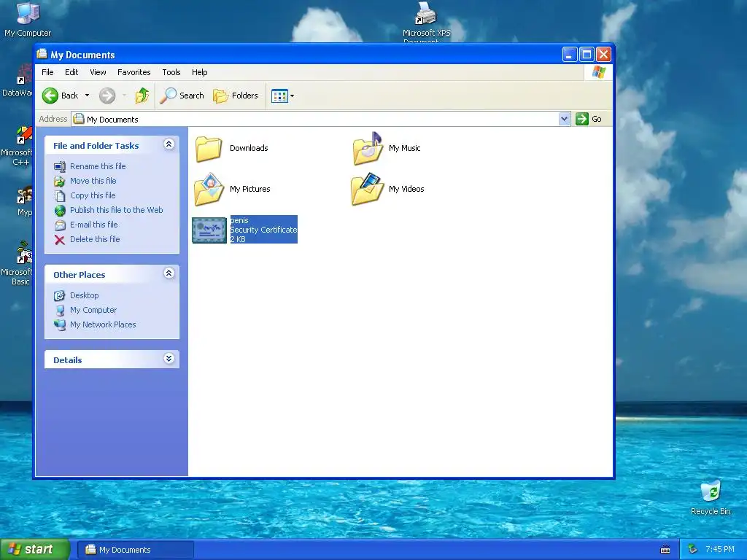Click the system tray network icon
Screen dimensions: 747x560
tap(692, 550)
